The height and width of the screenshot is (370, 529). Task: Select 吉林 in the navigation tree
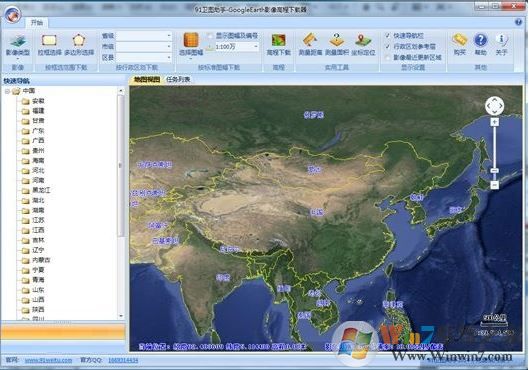click(x=38, y=240)
